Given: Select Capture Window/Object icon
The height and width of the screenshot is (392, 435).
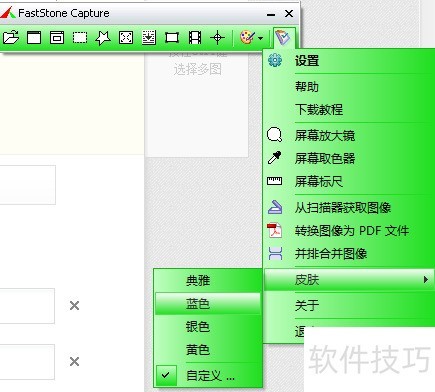Looking at the screenshot, I should click(x=57, y=37).
